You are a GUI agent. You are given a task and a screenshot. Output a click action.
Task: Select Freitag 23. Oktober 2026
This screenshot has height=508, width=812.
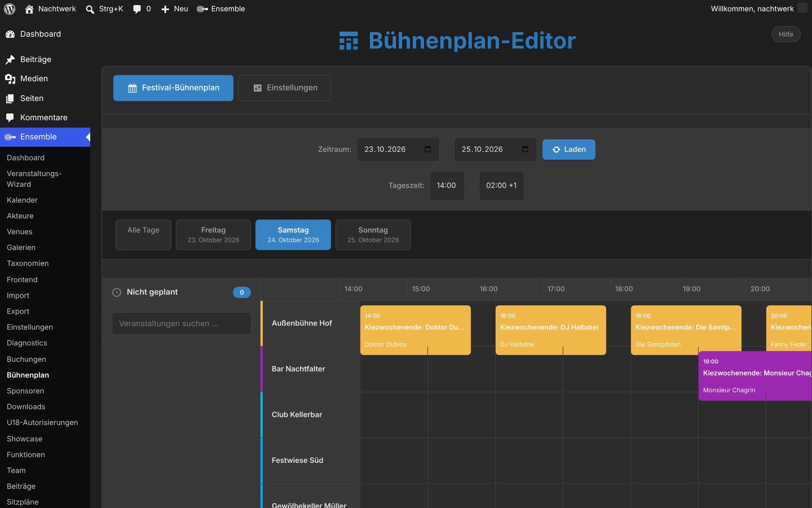point(213,234)
